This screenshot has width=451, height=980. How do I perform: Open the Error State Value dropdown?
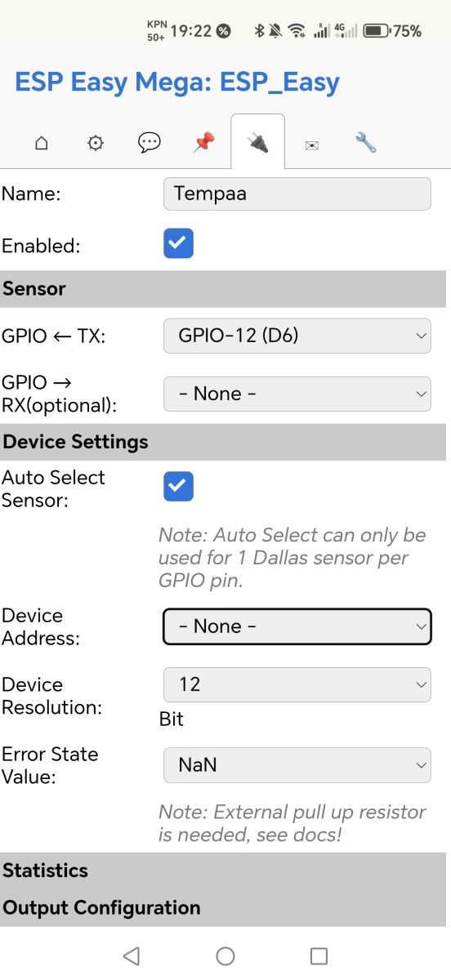[x=297, y=765]
